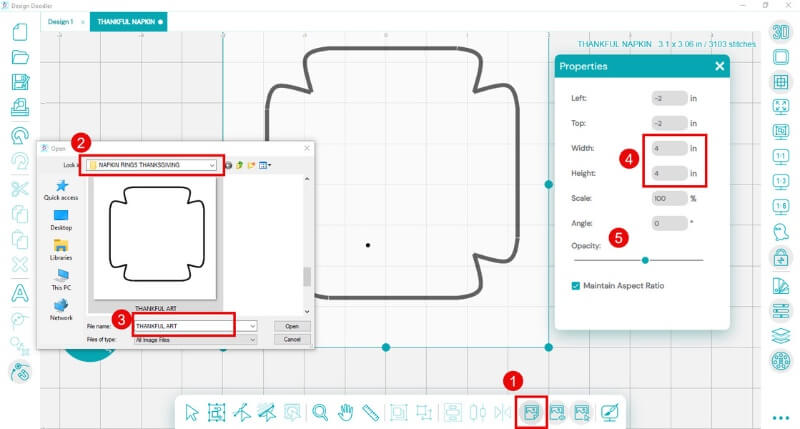Click the Open button in file dialog
800x429 pixels.
tap(292, 326)
